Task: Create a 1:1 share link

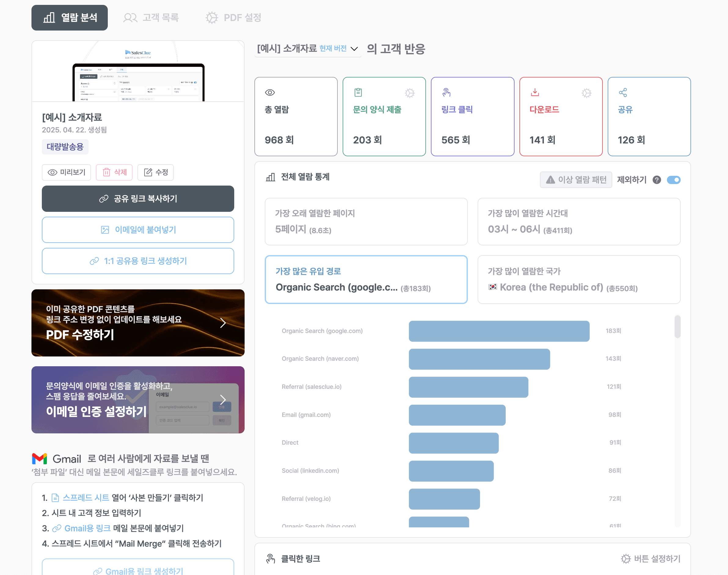Action: (x=138, y=261)
